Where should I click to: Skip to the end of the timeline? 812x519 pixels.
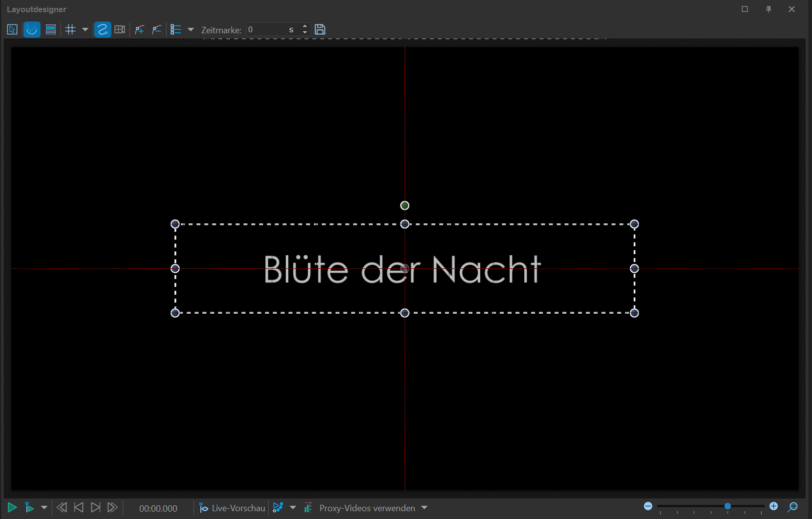click(x=112, y=508)
